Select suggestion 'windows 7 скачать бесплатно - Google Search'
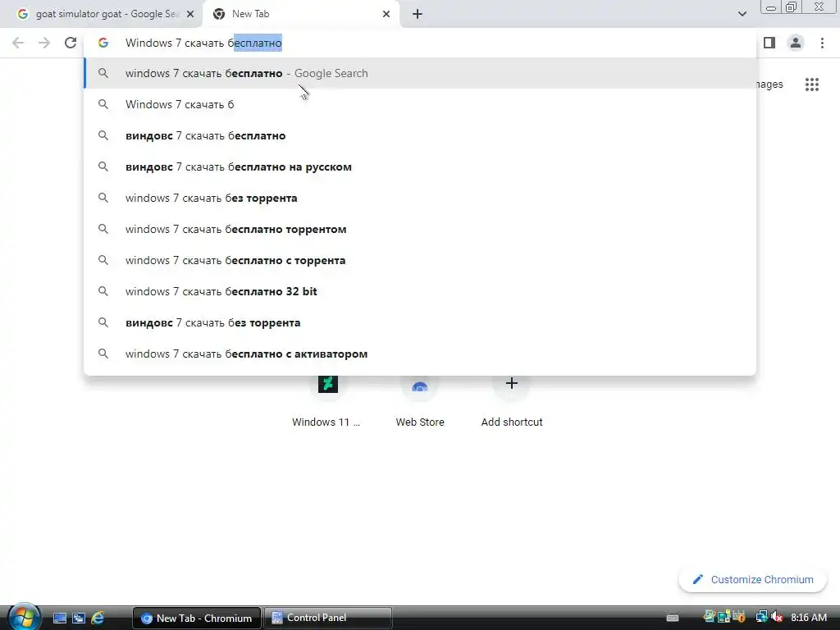 [x=420, y=73]
